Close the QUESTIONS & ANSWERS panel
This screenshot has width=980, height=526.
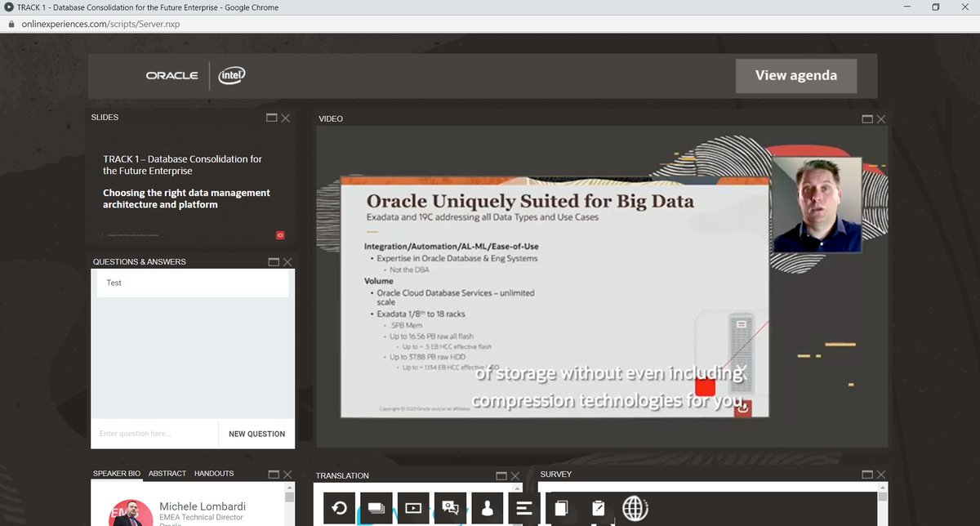[x=287, y=262]
